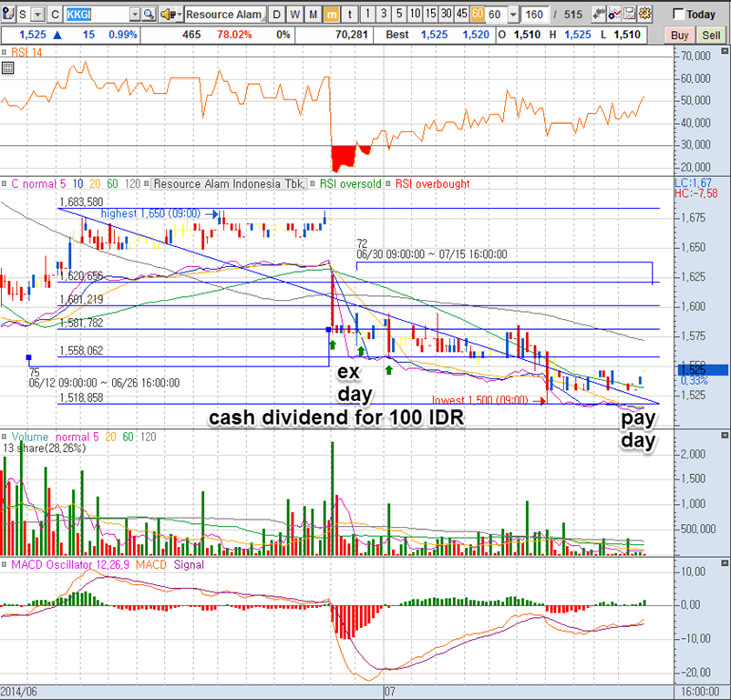Click the stock search magnifier icon

[149, 15]
